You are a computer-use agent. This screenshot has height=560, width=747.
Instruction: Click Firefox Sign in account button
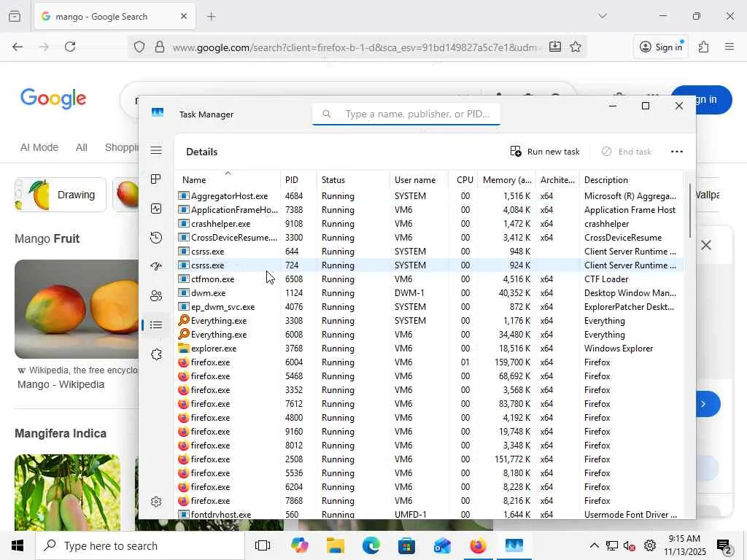click(x=661, y=47)
